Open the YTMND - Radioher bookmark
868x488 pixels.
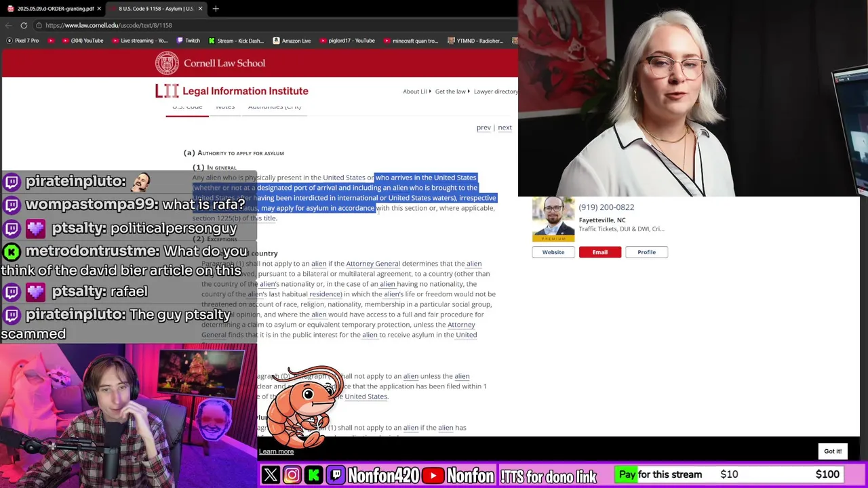click(x=475, y=41)
